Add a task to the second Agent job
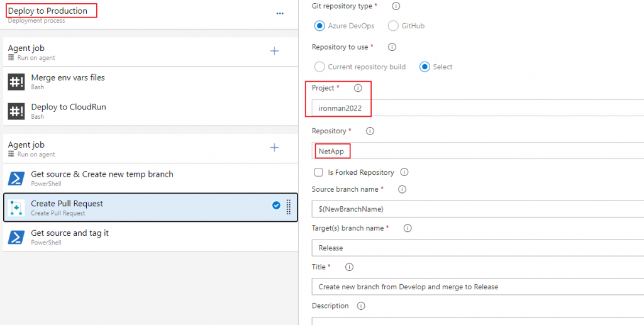The image size is (644, 325). (x=274, y=148)
